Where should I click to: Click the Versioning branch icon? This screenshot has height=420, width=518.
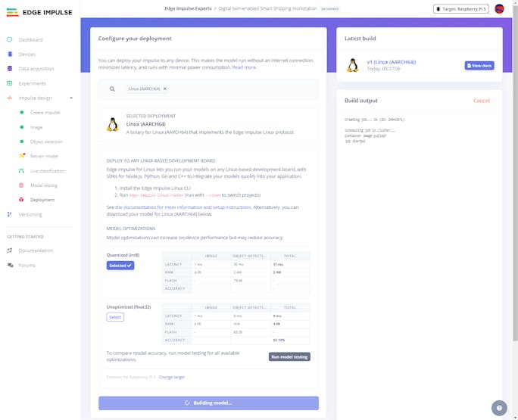pyautogui.click(x=10, y=214)
